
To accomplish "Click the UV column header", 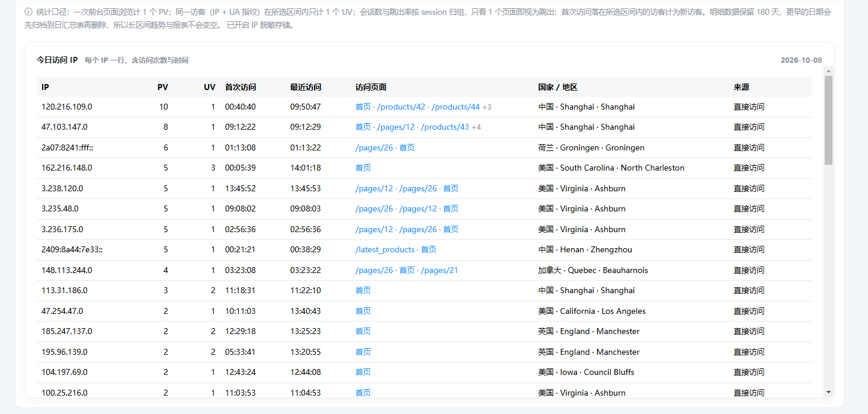I will [x=210, y=88].
